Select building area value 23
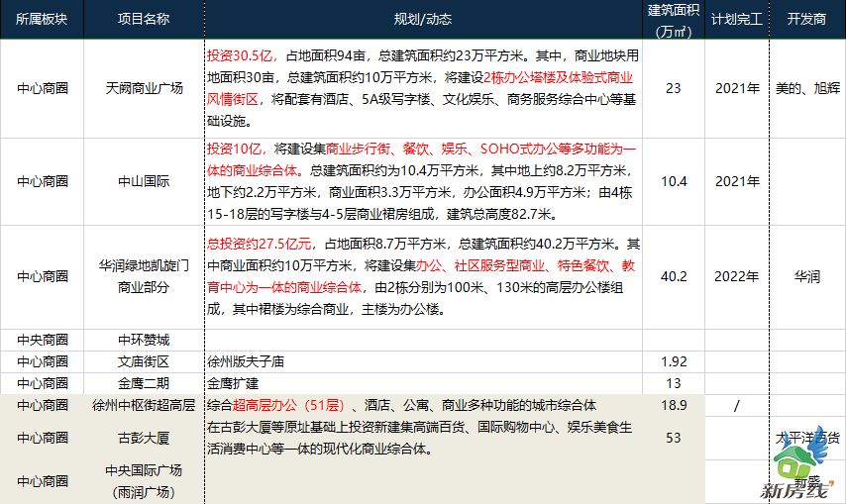The height and width of the screenshot is (504, 846). [674, 88]
